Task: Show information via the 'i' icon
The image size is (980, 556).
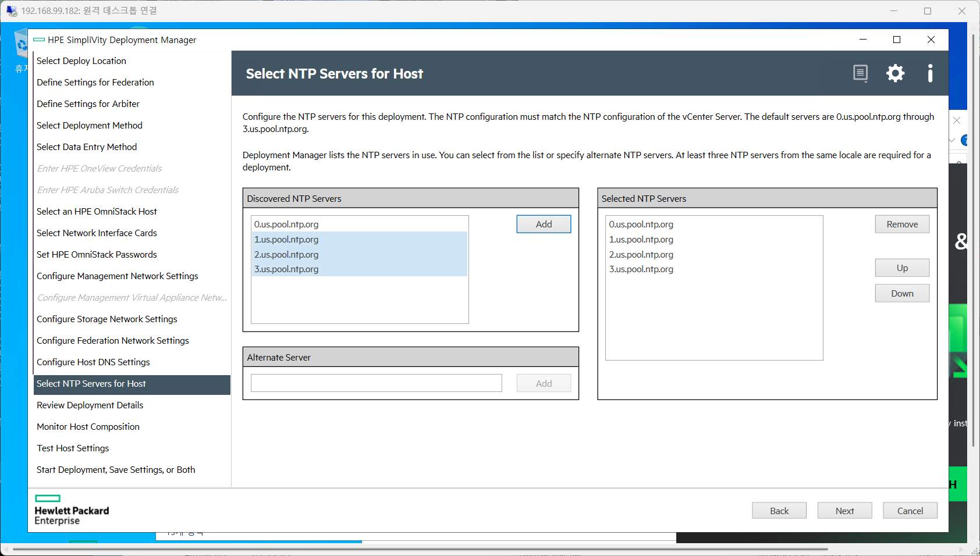Action: click(x=930, y=73)
